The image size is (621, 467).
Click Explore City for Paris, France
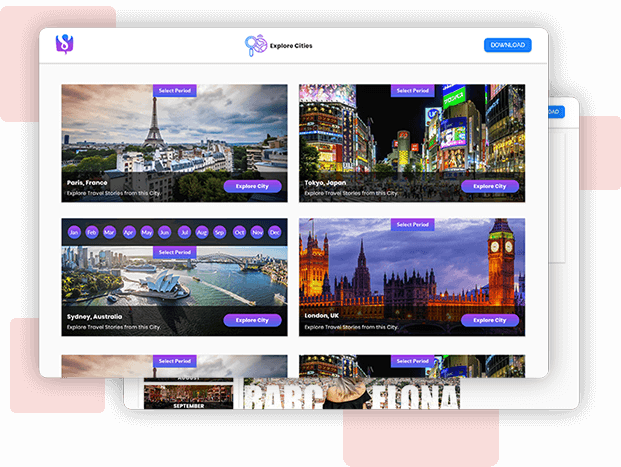pos(252,186)
